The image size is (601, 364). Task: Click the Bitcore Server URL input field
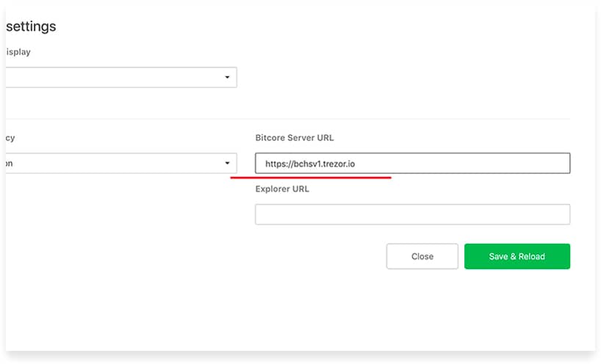[x=412, y=163]
